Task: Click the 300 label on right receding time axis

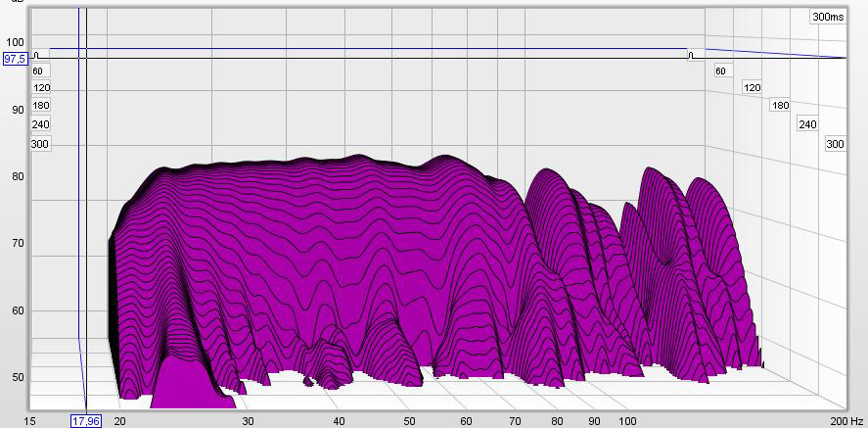Action: pos(835,144)
